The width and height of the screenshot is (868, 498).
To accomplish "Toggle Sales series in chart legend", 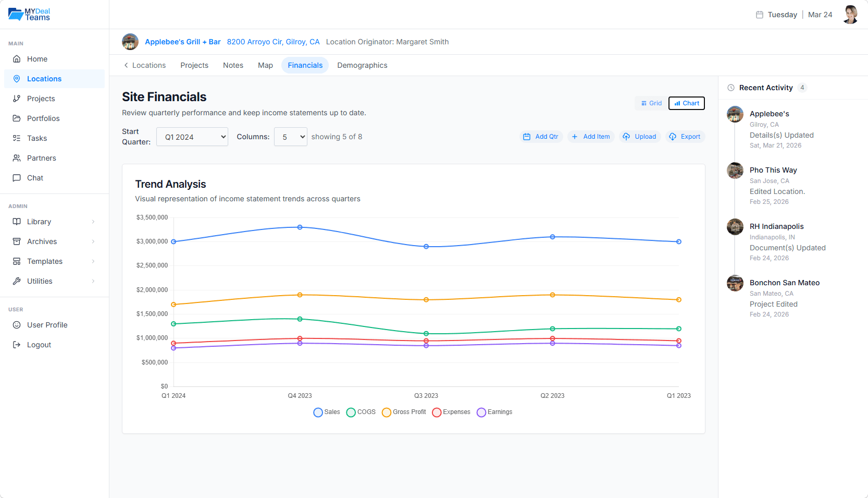I will point(327,412).
